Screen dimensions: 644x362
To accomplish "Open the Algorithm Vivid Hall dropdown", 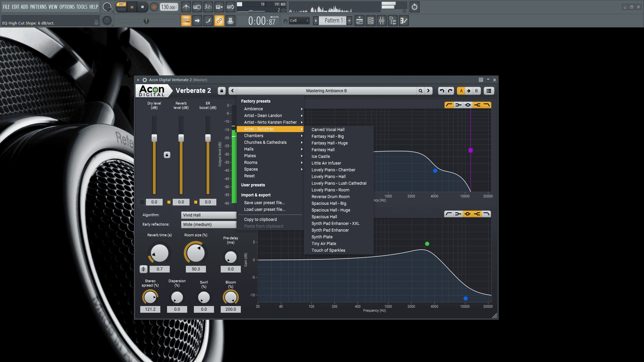I will (209, 215).
